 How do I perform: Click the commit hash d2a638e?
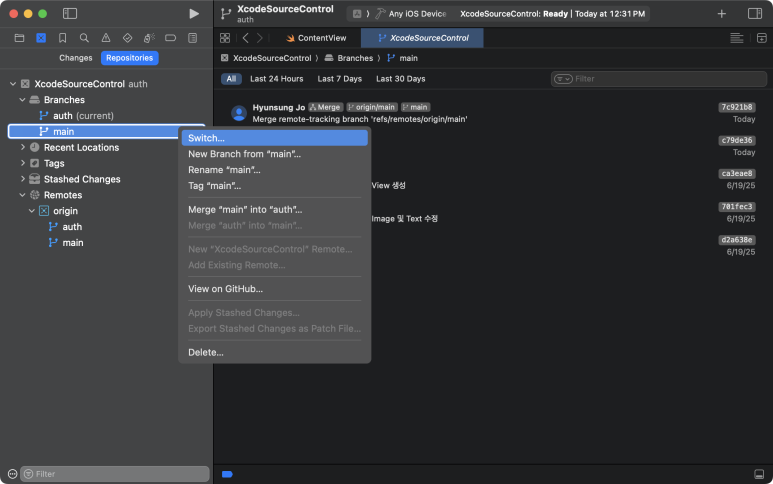tap(737, 240)
